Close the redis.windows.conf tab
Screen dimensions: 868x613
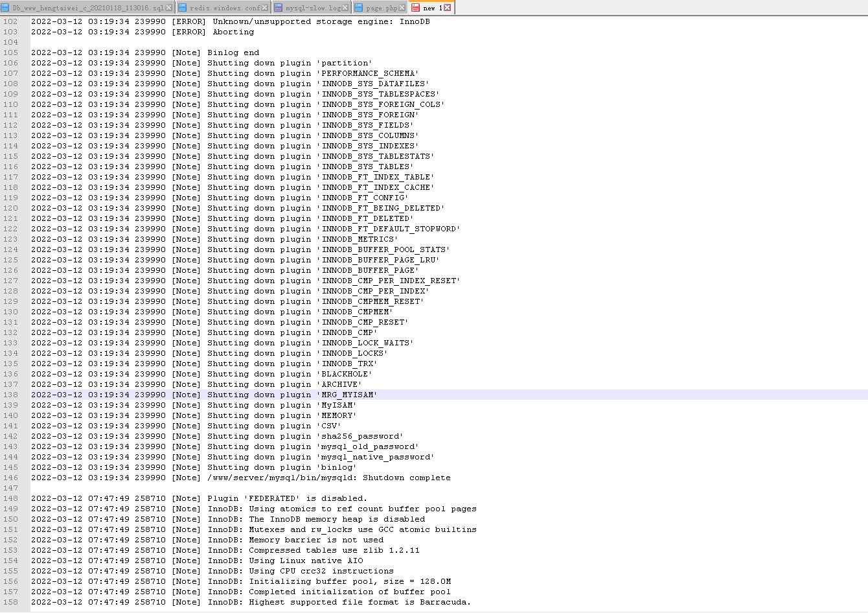pyautogui.click(x=265, y=8)
